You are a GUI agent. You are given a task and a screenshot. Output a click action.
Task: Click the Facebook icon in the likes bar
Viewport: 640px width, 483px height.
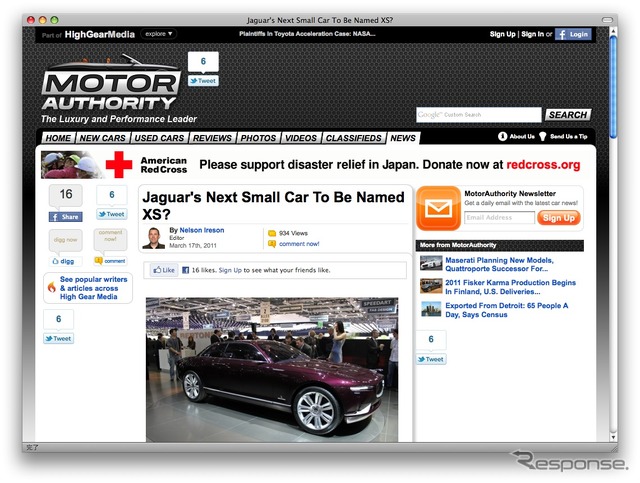[x=185, y=270]
